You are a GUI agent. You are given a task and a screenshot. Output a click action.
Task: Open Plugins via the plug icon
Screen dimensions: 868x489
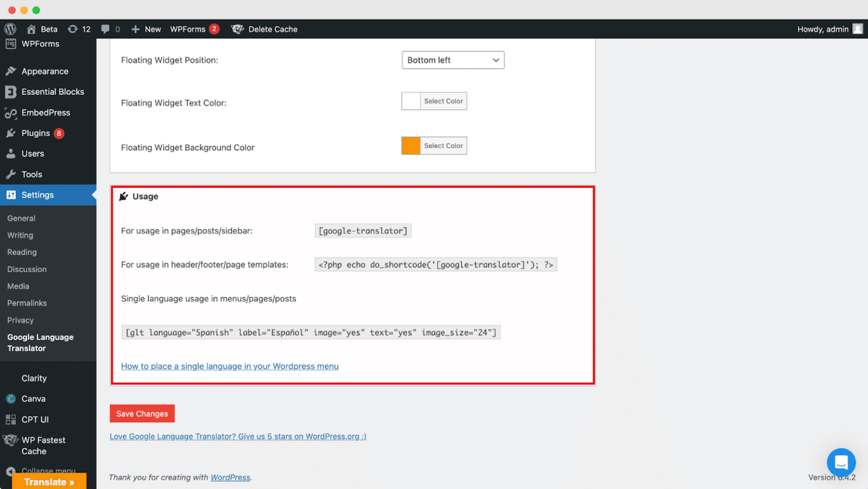[10, 133]
